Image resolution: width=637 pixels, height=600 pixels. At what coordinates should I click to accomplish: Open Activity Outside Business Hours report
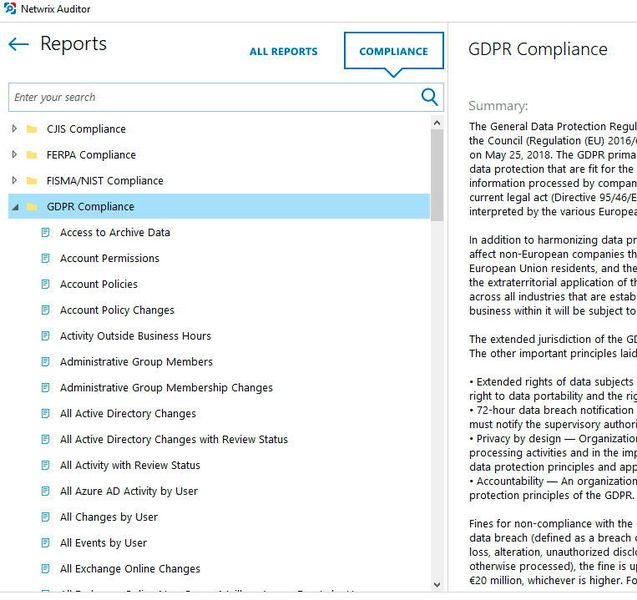click(x=136, y=336)
